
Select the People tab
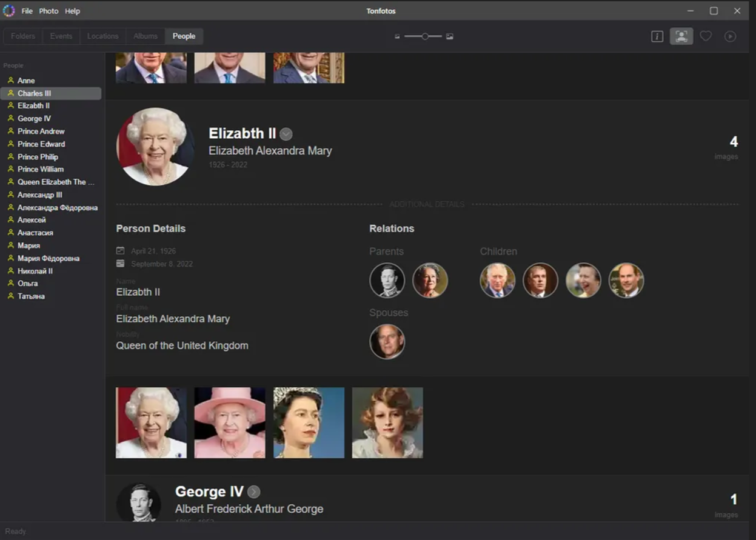click(x=184, y=36)
